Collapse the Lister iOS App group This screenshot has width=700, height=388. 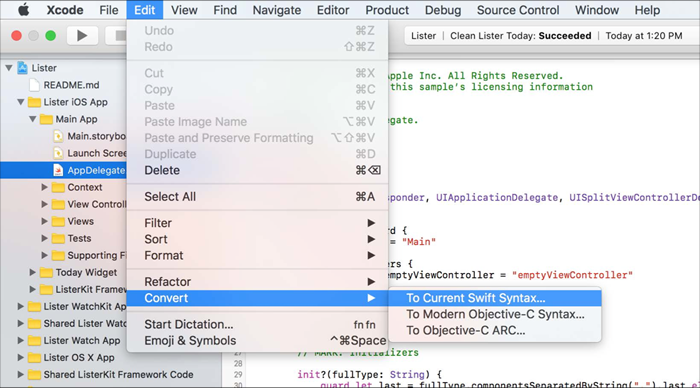click(21, 102)
